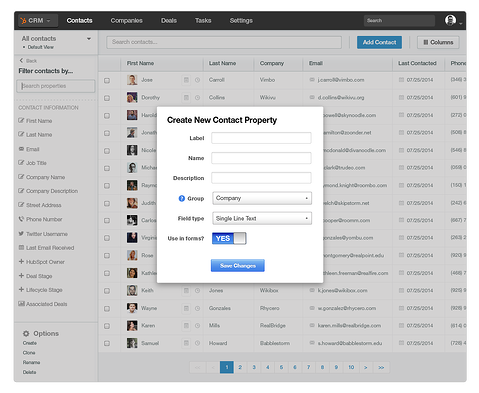Open the Settings tab
Screen dimensions: 479x393
241,21
